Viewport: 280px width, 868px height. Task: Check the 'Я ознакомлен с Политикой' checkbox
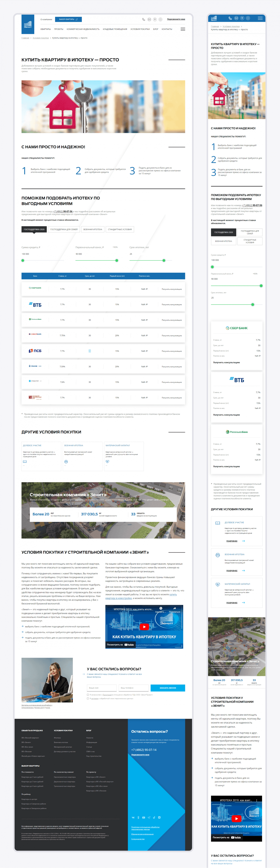[88, 695]
